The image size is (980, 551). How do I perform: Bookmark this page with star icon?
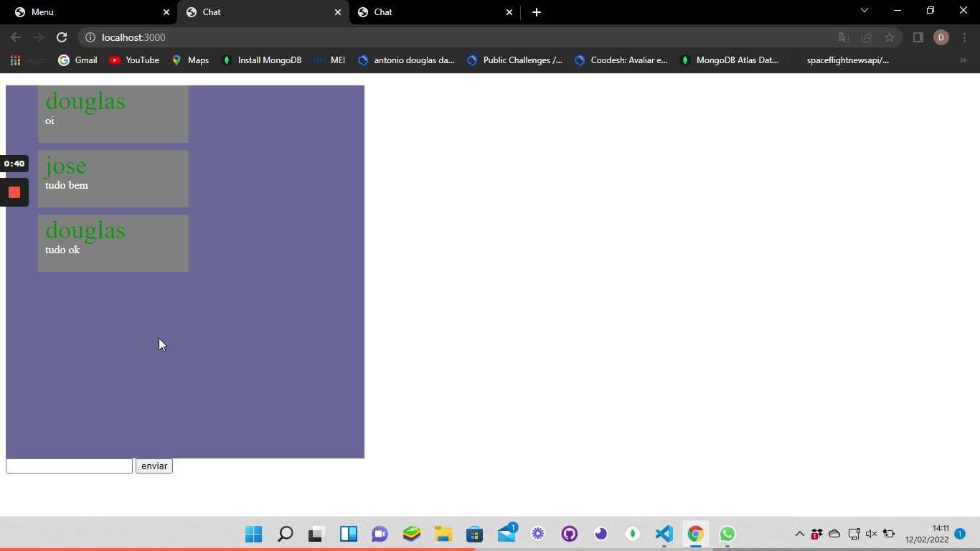tap(890, 37)
